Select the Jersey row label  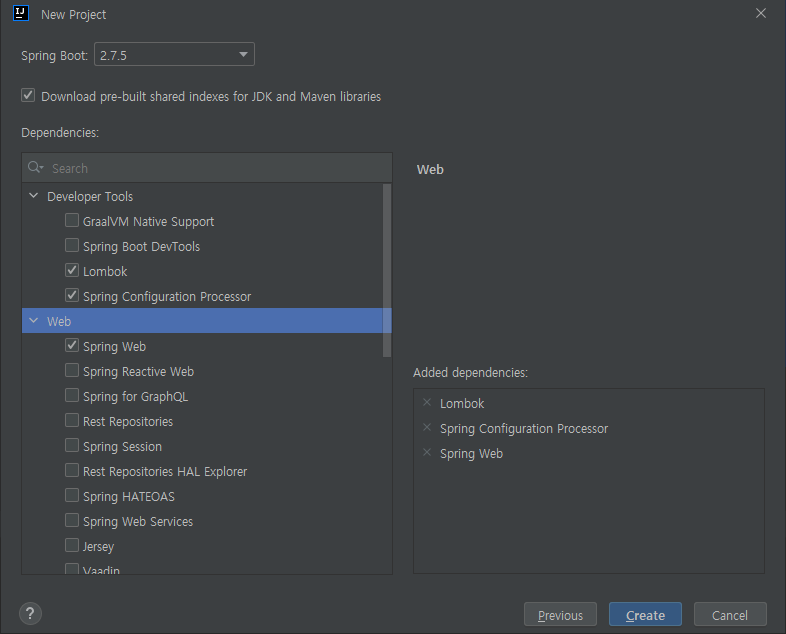[98, 547]
